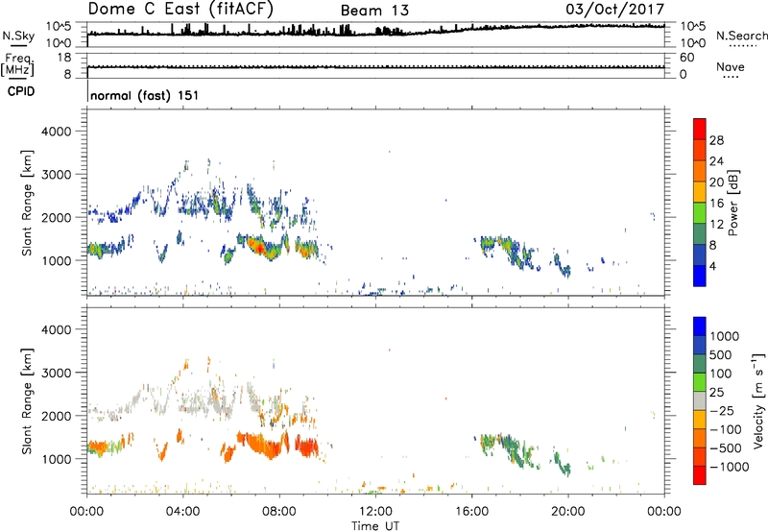768x532 pixels.
Task: Click the "28" value on the power color bar
Action: (716, 140)
